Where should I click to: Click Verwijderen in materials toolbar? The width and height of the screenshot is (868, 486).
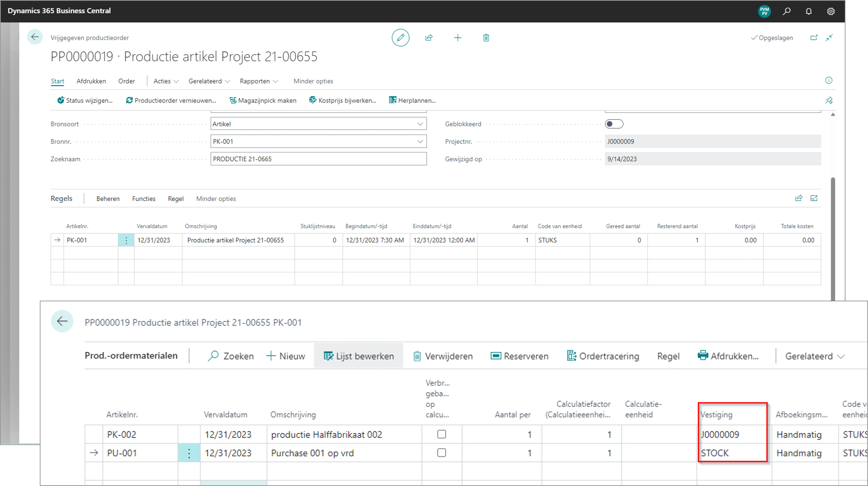click(x=443, y=356)
